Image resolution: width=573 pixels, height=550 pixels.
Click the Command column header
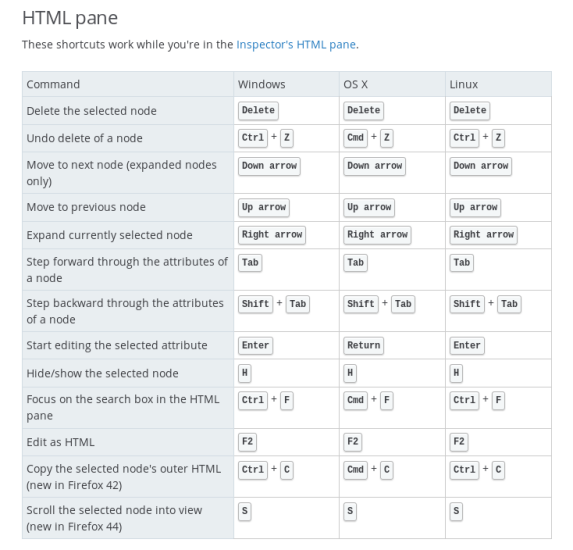pos(53,84)
